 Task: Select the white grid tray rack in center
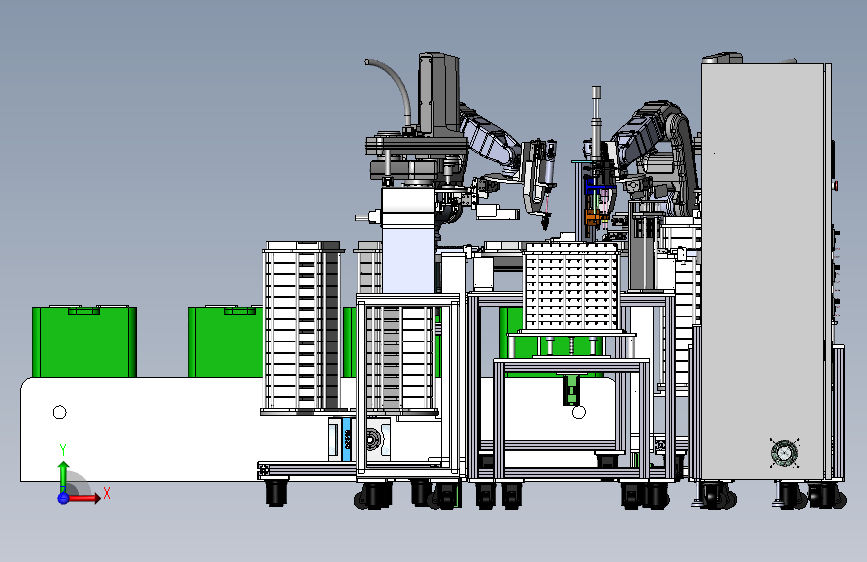pyautogui.click(x=571, y=286)
